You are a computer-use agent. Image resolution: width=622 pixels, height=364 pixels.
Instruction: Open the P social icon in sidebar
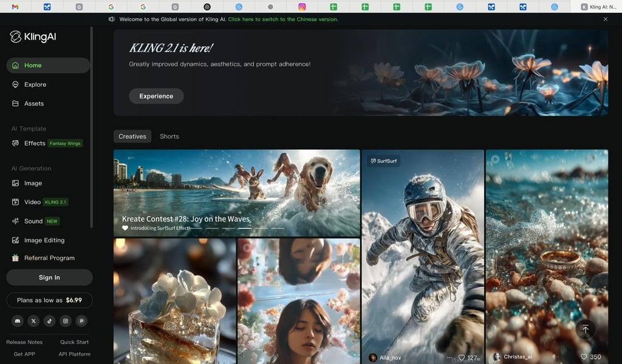tap(81, 321)
